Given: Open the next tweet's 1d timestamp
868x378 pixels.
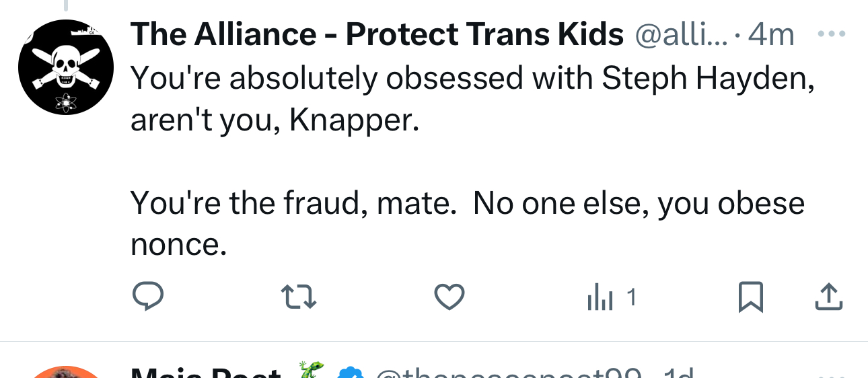Looking at the screenshot, I should coord(678,373).
